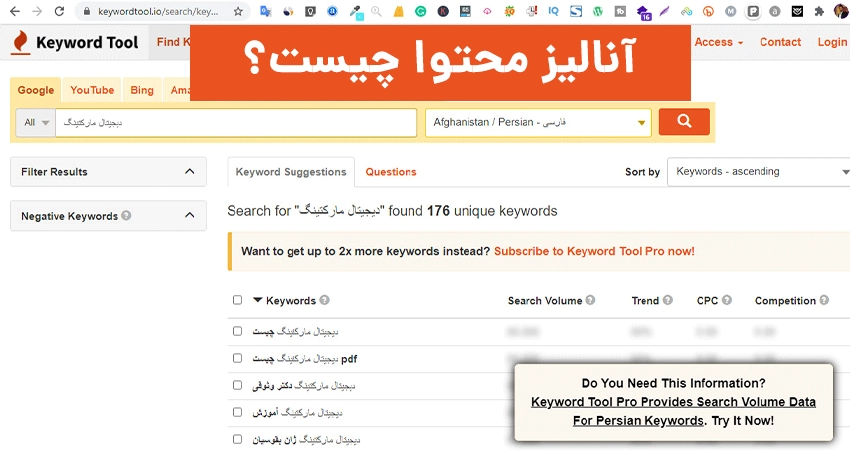Select the Keyword Suggestions tab
Viewport: 850px width, 450px height.
click(x=291, y=172)
